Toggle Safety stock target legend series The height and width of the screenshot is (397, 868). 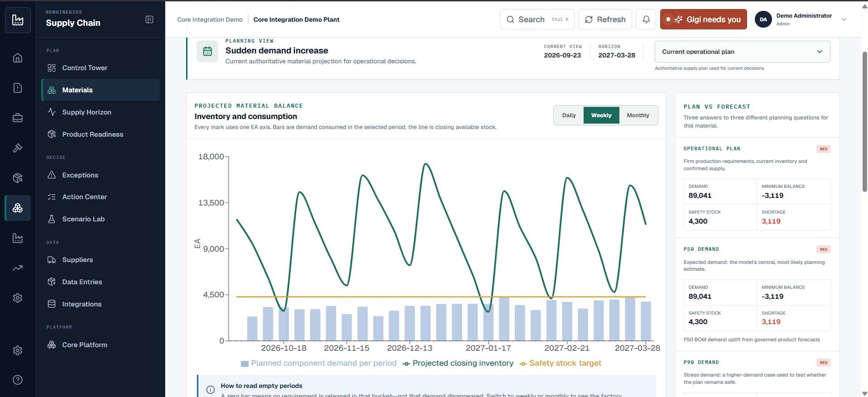pyautogui.click(x=561, y=364)
